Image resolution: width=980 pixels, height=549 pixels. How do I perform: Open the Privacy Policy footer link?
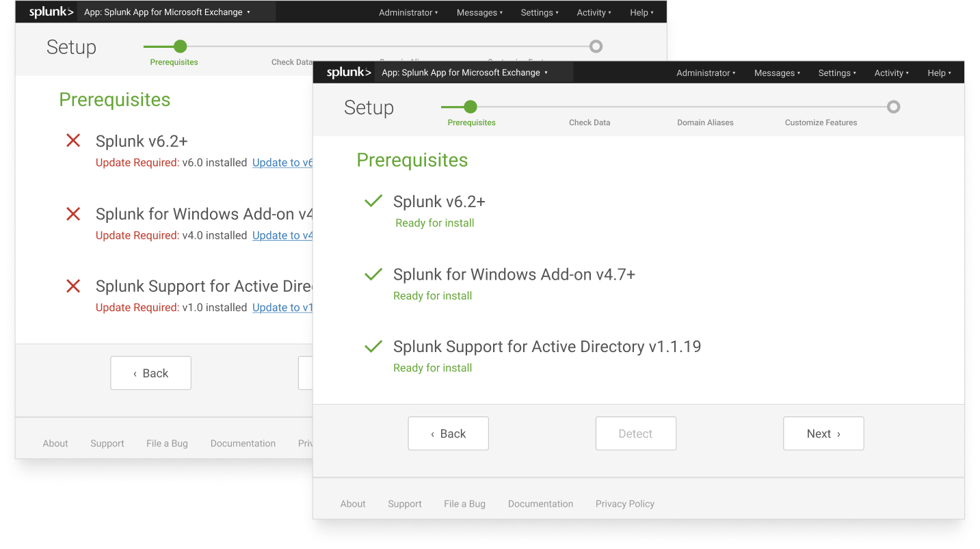[x=624, y=504]
